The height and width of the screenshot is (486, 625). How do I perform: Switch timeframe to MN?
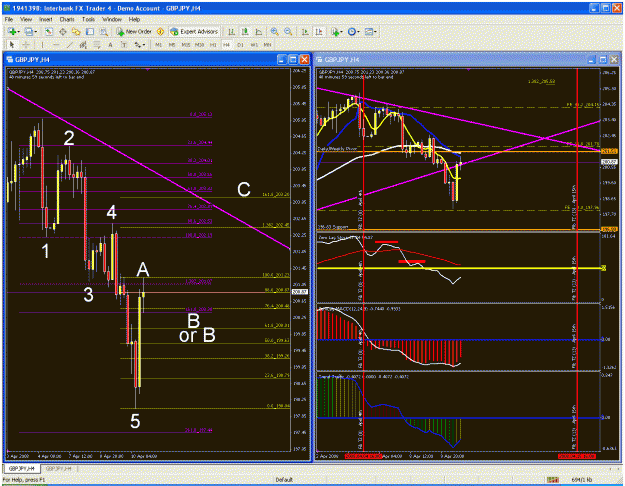coord(267,45)
